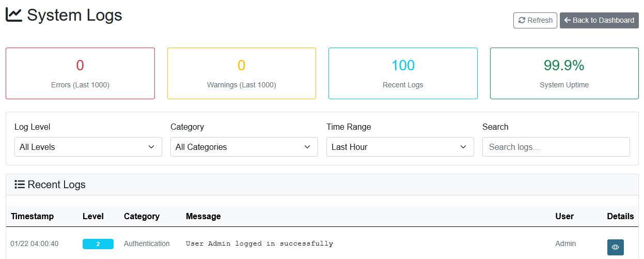View details with the eye icon button
644x259 pixels.
[615, 247]
